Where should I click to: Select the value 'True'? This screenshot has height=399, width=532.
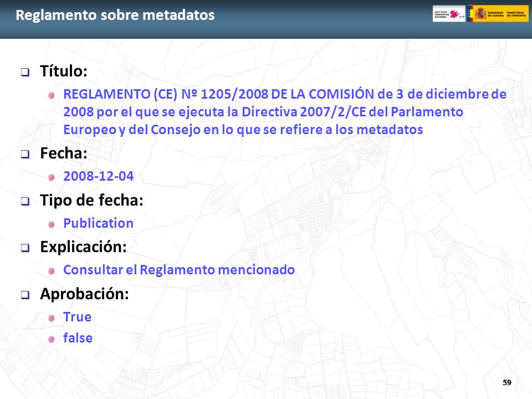pos(78,317)
